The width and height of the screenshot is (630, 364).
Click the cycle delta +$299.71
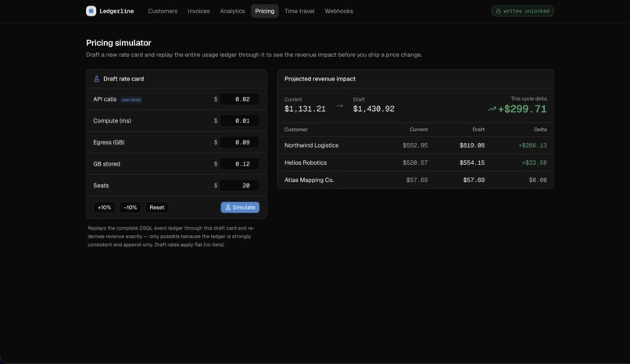coord(522,109)
